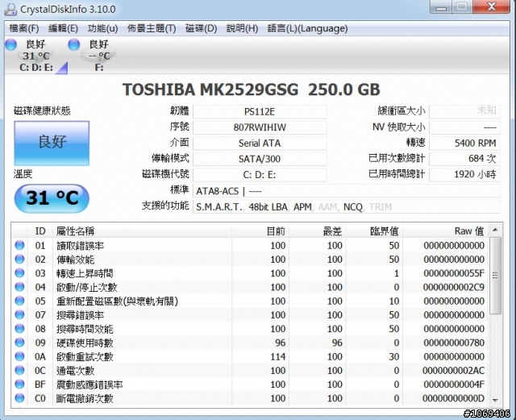Open the 功能(u) menu
Screen dimensions: 516x420
click(102, 29)
